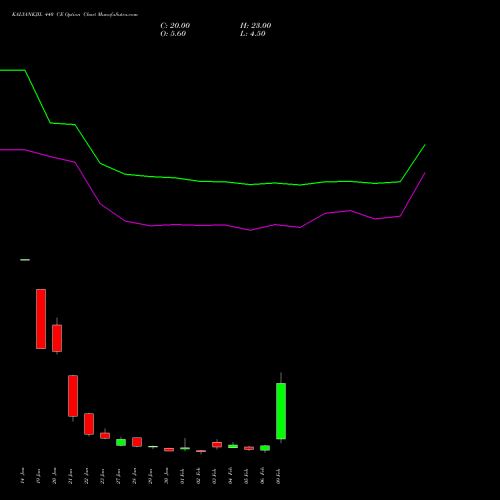
Task: Click the low value "L: 4.50"
Action: pos(253,34)
